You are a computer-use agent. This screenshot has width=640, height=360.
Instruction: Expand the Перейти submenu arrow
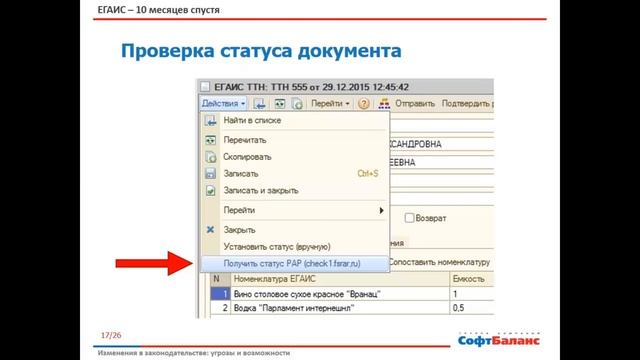pyautogui.click(x=381, y=210)
